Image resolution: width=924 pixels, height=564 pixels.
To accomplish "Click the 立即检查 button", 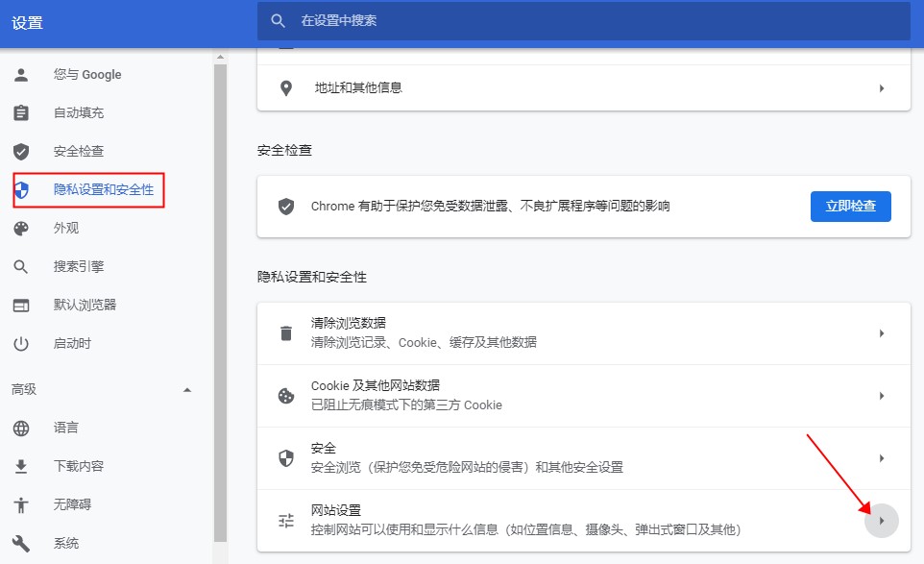I will tap(850, 207).
